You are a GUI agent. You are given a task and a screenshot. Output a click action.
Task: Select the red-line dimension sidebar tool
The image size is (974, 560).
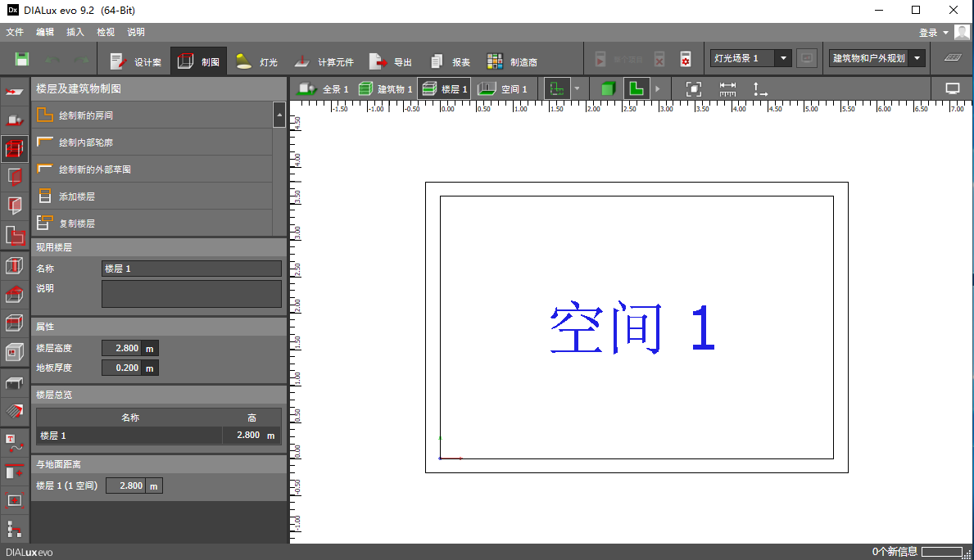click(x=15, y=472)
